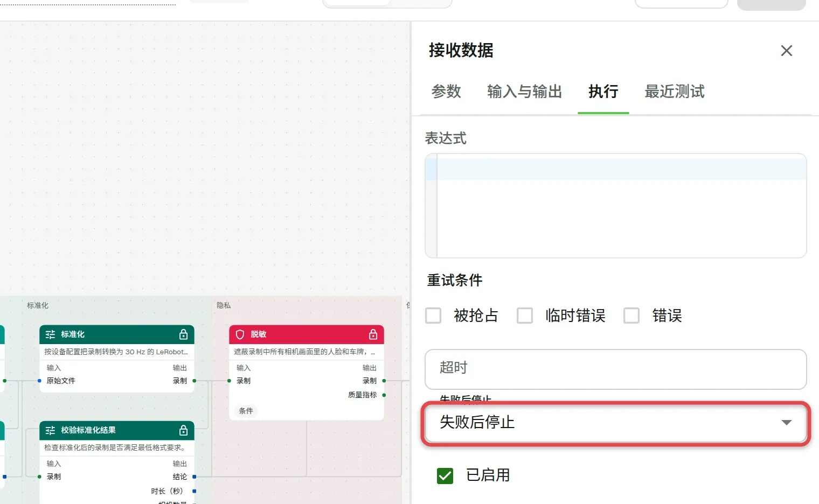This screenshot has height=504, width=819.
Task: Click 原始文件 input port dot on 标准化
Action: point(39,381)
